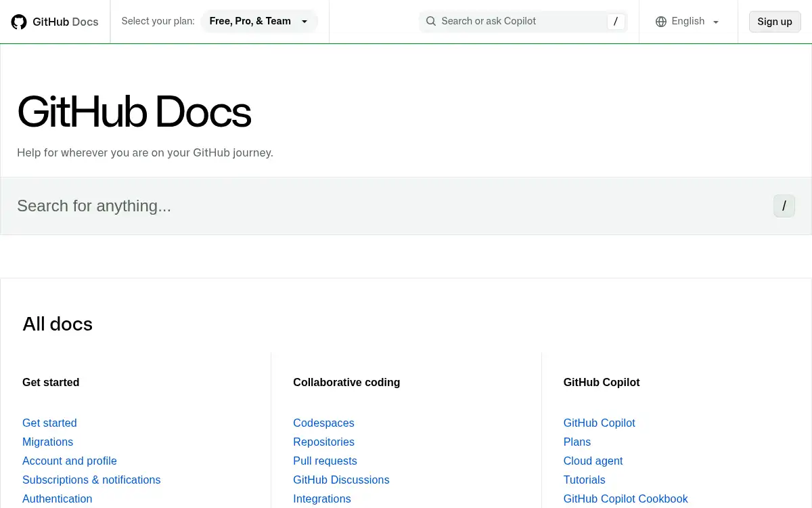Click the 'Collaborative coding' section heading
812x508 pixels.
point(346,382)
